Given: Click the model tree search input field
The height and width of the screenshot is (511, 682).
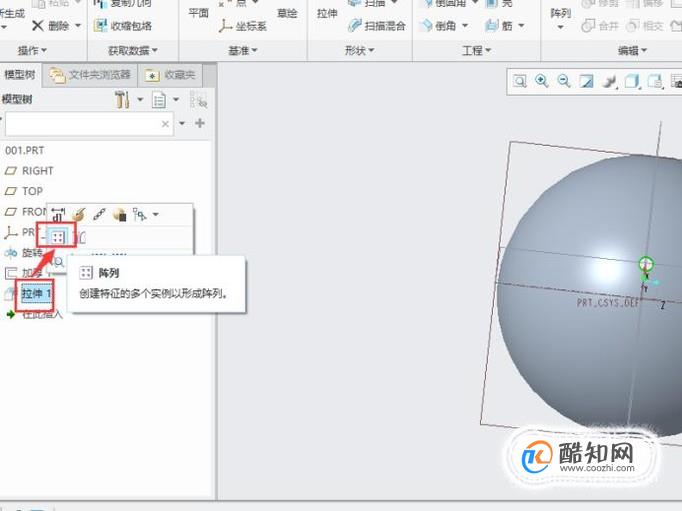Looking at the screenshot, I should 89,124.
